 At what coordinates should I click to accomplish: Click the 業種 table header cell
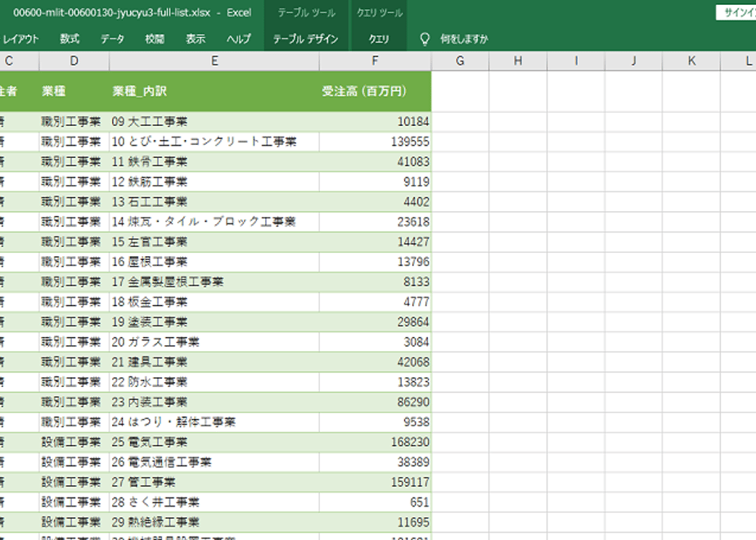[74, 91]
